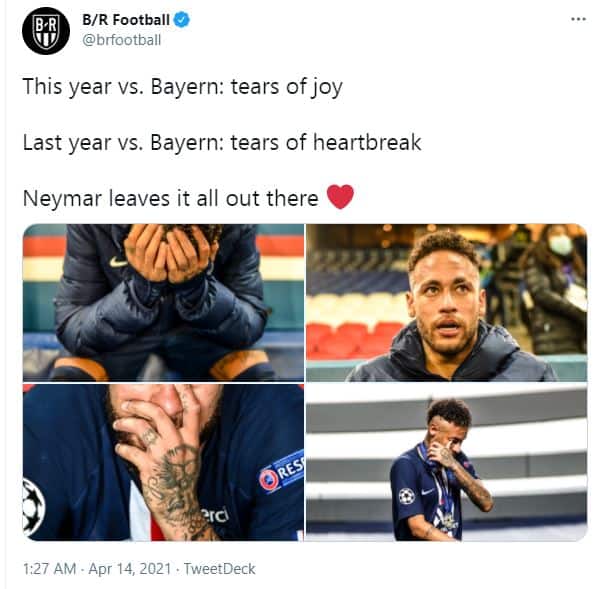Open the B/R Football profile avatar

(46, 31)
